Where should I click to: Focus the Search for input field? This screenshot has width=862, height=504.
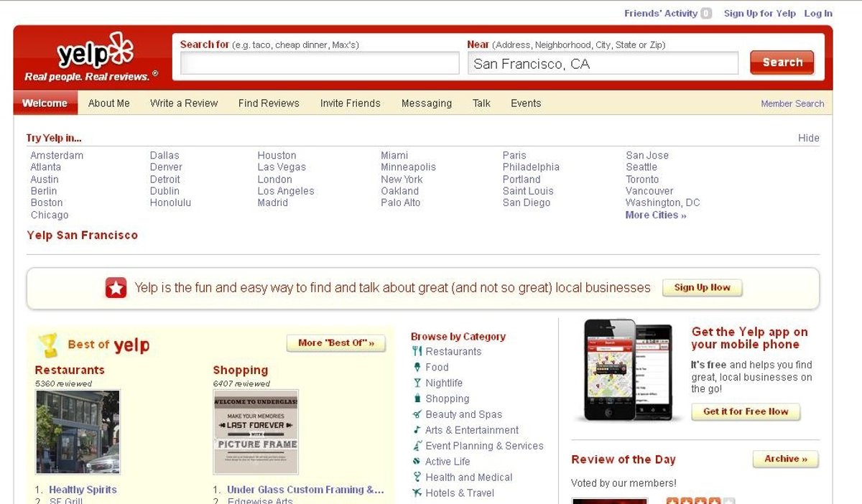coord(320,64)
